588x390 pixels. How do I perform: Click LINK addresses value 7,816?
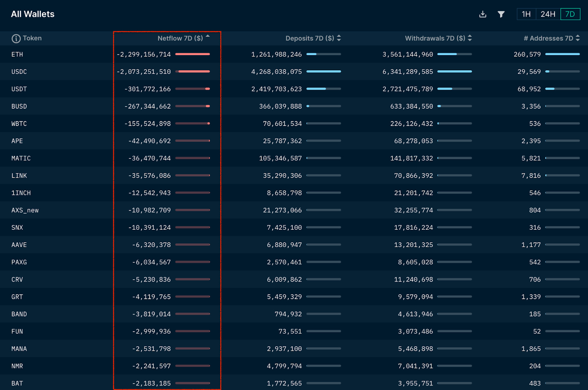531,176
